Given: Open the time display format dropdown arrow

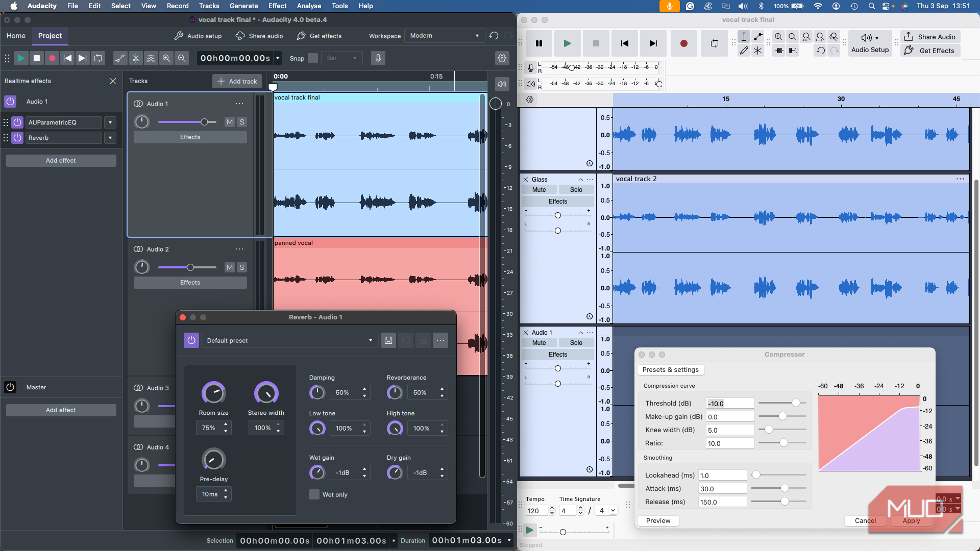Looking at the screenshot, I should point(278,58).
